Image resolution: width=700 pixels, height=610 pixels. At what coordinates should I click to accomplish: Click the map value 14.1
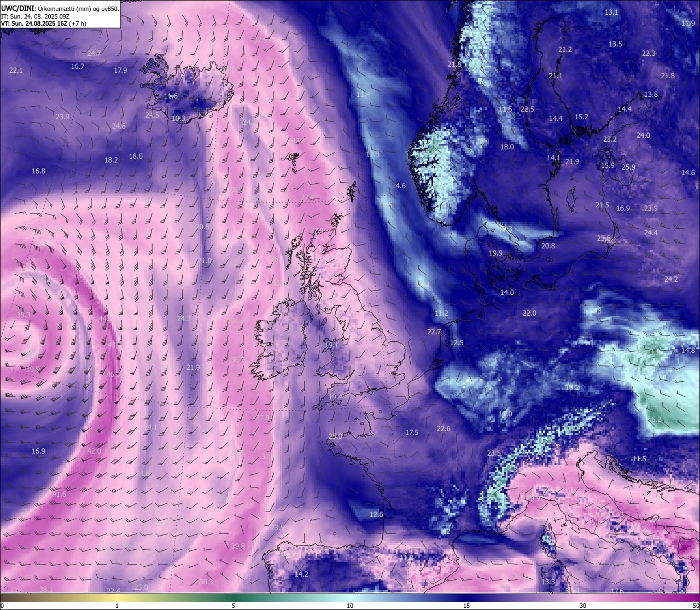[x=553, y=158]
